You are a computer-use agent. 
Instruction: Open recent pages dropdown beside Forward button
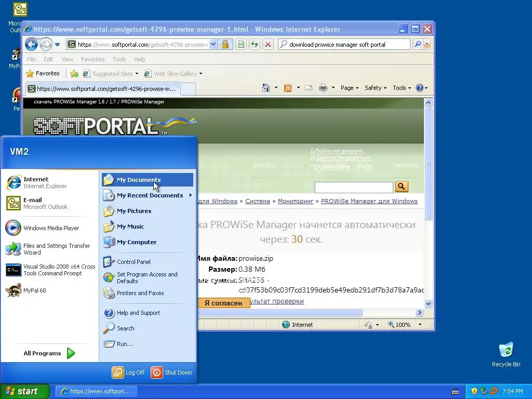click(57, 45)
